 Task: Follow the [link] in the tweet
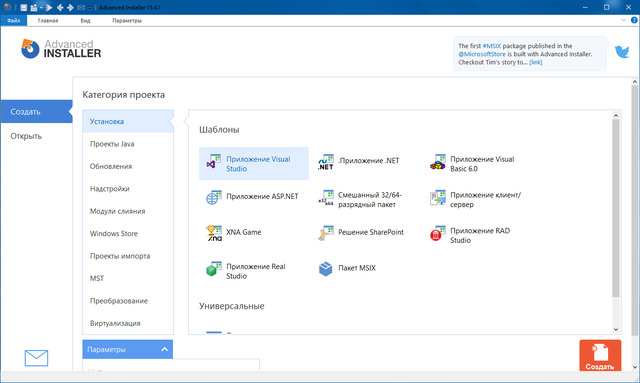[x=536, y=62]
